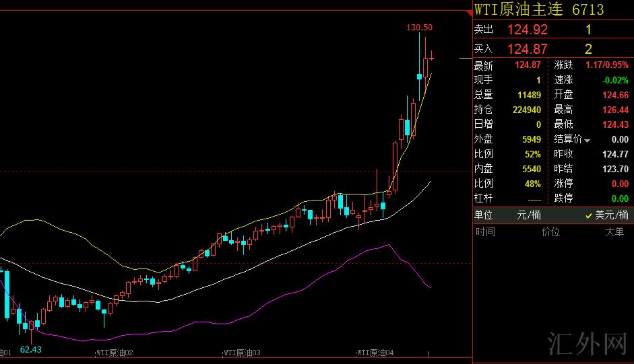Click the 130.50 high price label
This screenshot has height=364, width=634.
pos(419,28)
